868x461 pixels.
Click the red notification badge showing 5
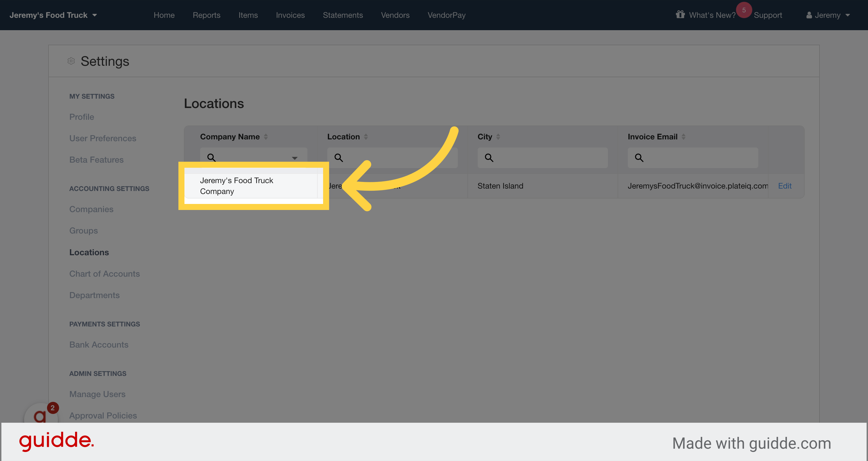744,10
